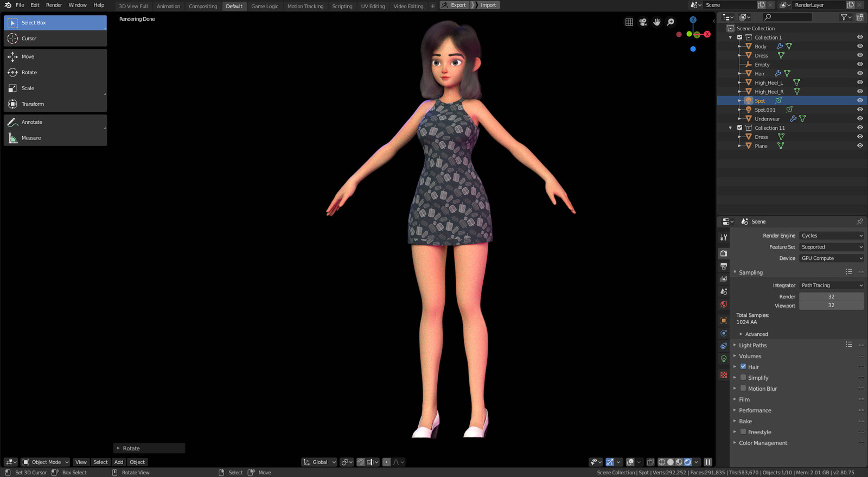The width and height of the screenshot is (868, 477).
Task: Open the Texture properties checker tab
Action: click(x=724, y=375)
